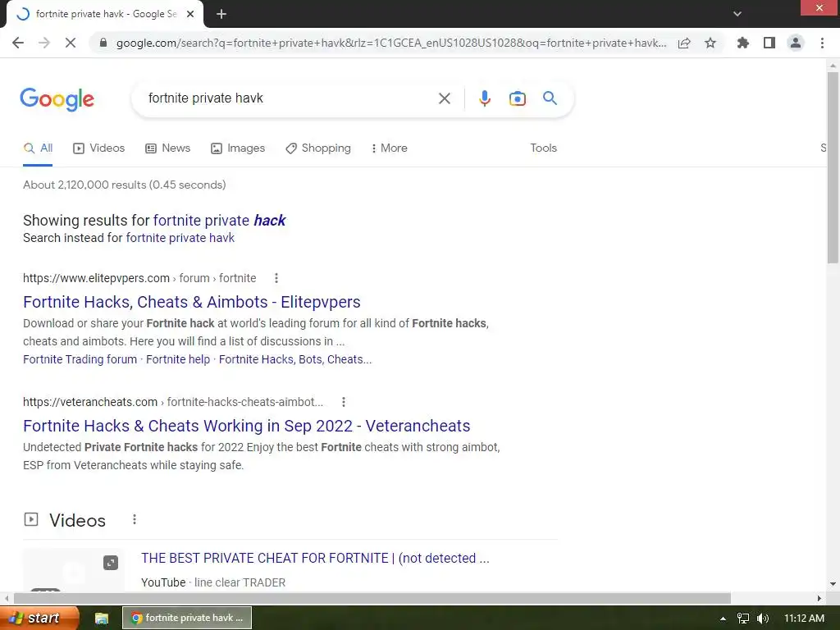Open the taskbar file explorer icon
The height and width of the screenshot is (630, 840).
point(101,619)
